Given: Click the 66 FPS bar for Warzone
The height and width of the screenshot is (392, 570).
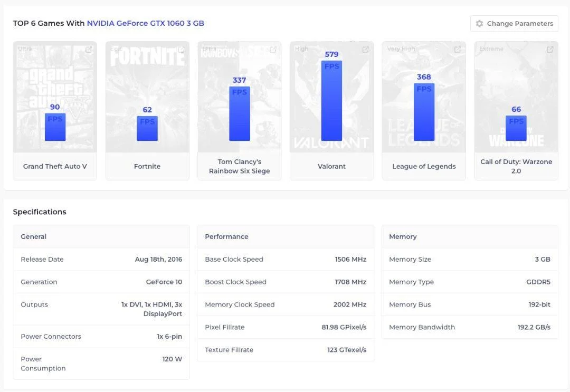Looking at the screenshot, I should pos(516,128).
